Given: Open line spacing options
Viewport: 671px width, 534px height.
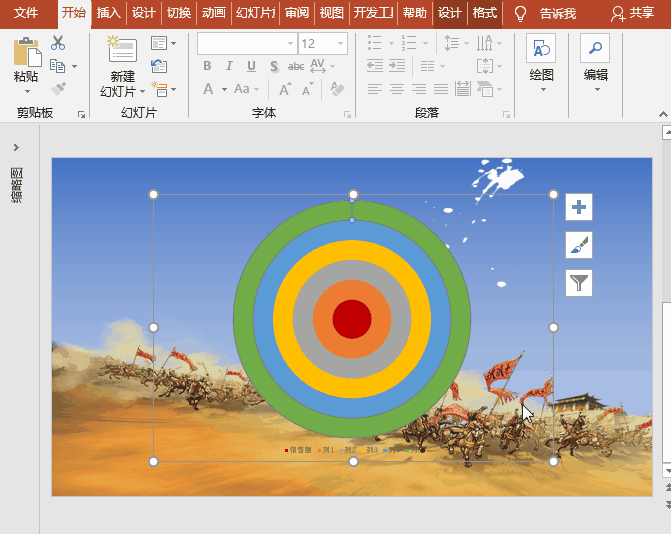Looking at the screenshot, I should (456, 43).
